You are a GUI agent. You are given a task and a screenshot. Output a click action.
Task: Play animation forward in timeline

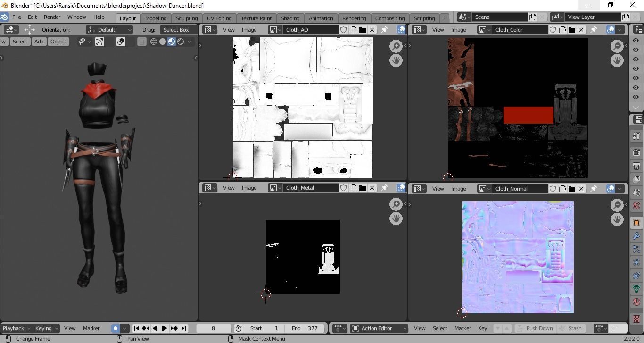(165, 328)
